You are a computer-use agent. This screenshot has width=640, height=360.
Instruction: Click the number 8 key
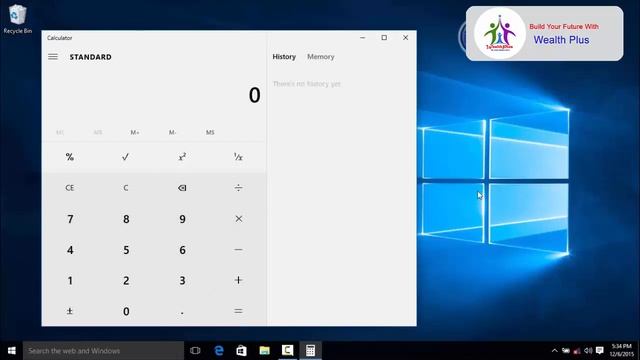[x=126, y=219]
